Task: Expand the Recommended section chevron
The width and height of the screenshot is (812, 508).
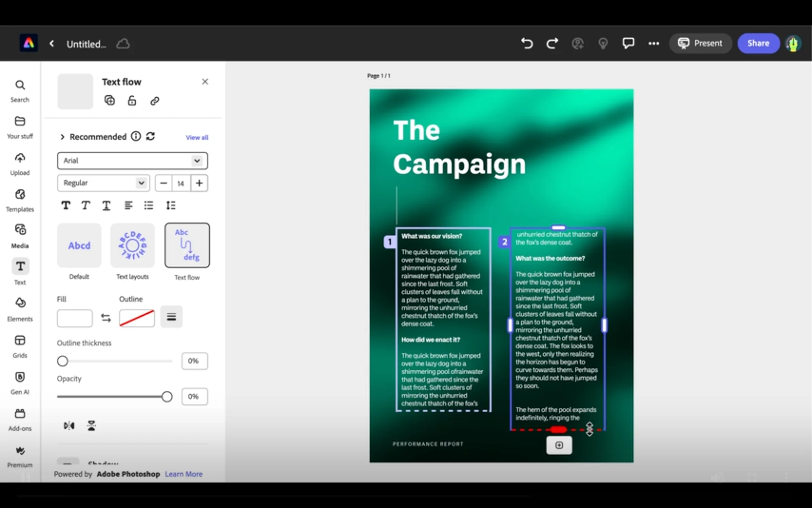Action: click(x=62, y=137)
